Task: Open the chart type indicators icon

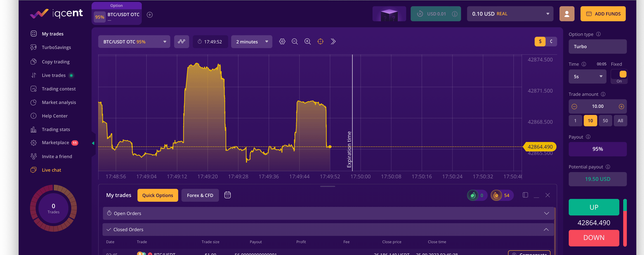Action: [181, 42]
